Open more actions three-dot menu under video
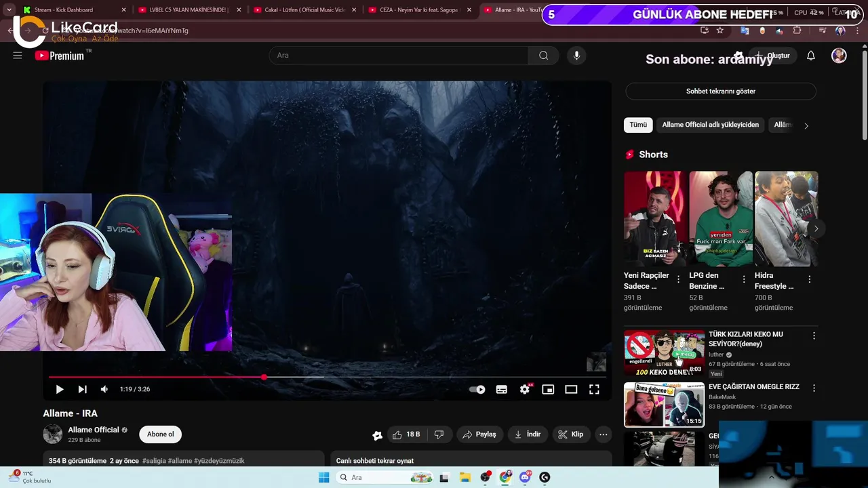868x488 pixels. tap(603, 434)
